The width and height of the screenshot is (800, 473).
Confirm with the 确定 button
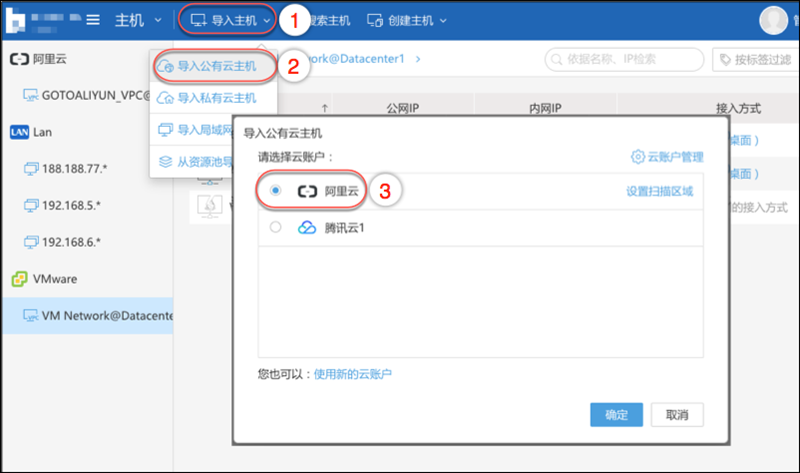(616, 414)
